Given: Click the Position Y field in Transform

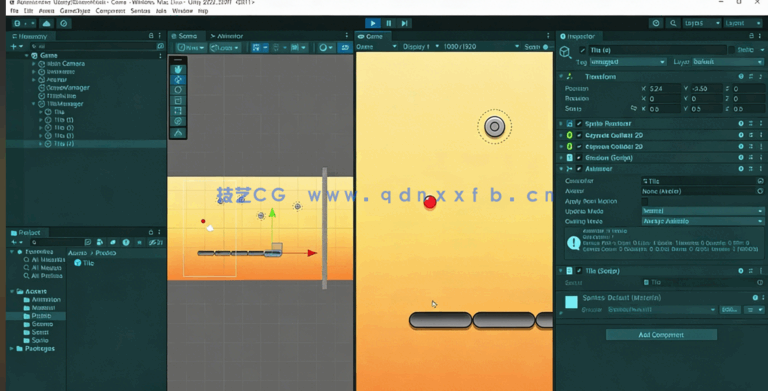Looking at the screenshot, I should point(706,89).
